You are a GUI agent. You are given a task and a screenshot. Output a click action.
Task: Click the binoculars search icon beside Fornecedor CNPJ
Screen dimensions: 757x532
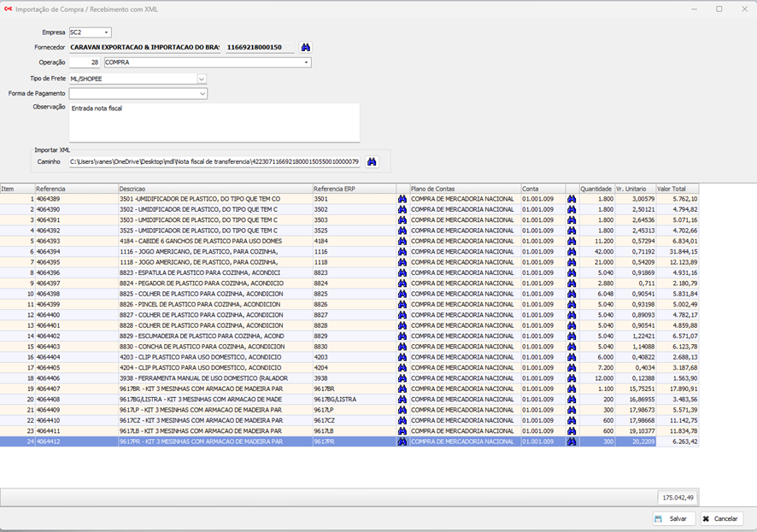click(306, 47)
